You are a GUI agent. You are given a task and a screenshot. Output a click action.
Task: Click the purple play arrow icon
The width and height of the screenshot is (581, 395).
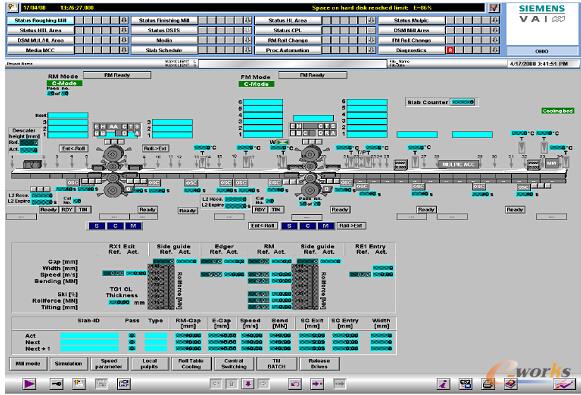click(29, 384)
